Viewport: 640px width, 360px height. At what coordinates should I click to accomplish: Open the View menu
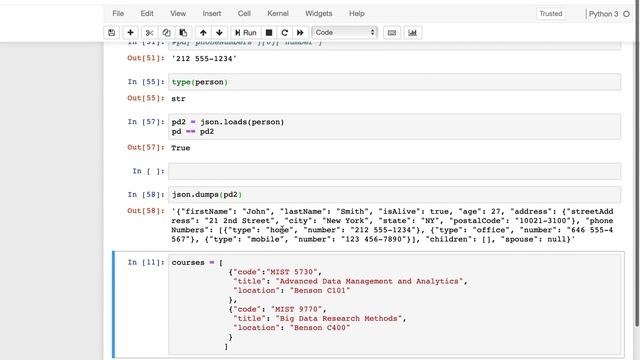[x=178, y=13]
